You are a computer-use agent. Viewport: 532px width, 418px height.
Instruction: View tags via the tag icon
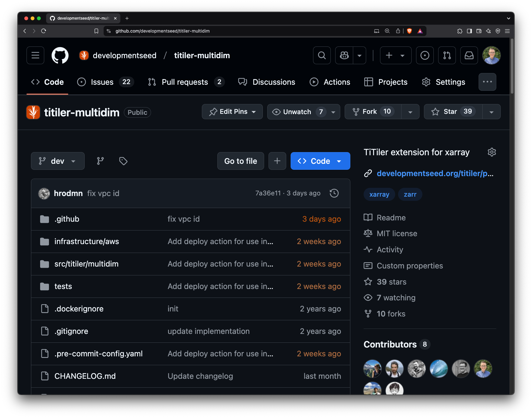click(123, 161)
